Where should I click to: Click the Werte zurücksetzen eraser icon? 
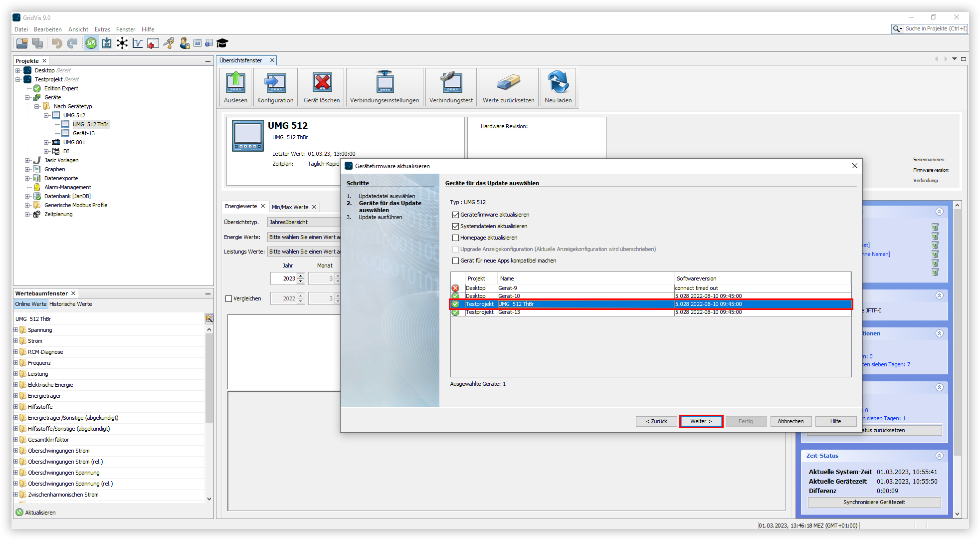point(508,83)
